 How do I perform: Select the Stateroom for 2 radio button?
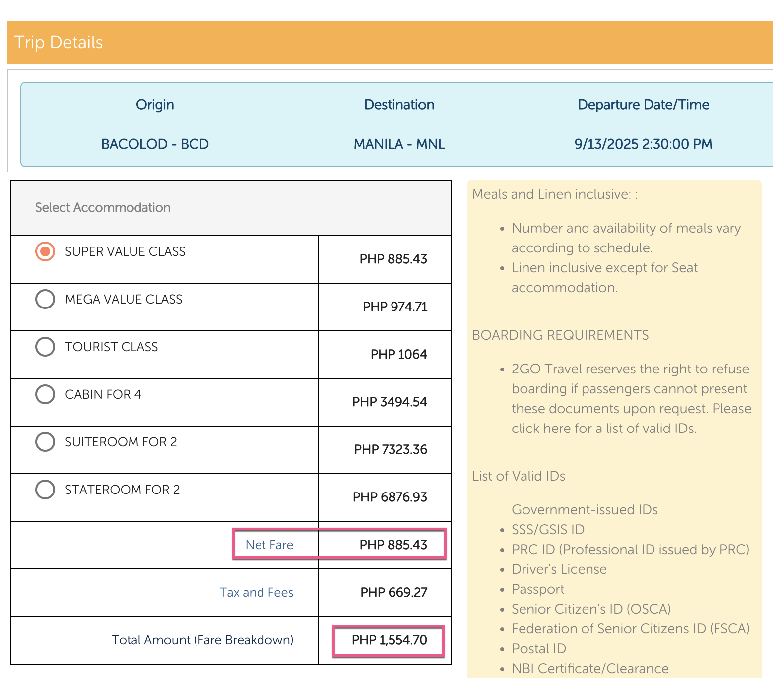tap(45, 490)
